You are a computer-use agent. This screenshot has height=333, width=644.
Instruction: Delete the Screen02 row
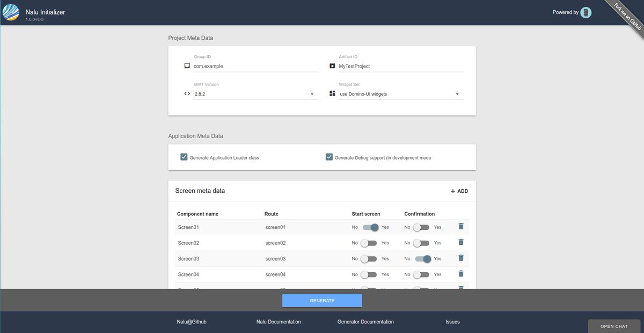click(460, 242)
